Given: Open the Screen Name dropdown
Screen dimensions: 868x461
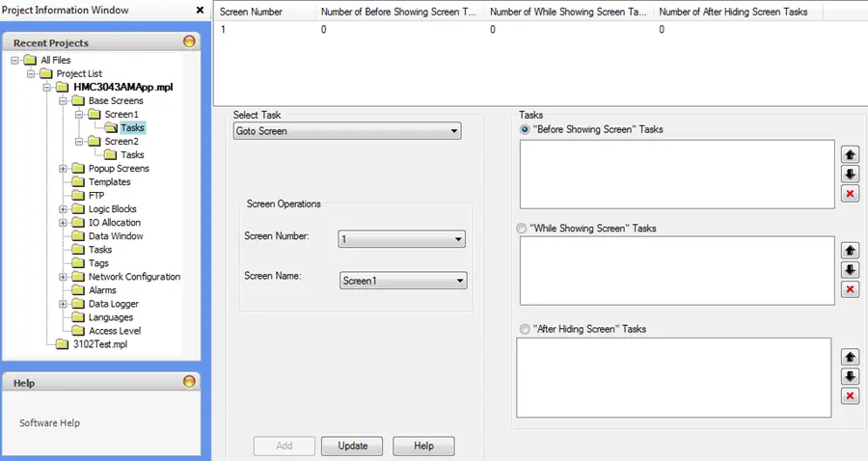Looking at the screenshot, I should click(x=403, y=281).
